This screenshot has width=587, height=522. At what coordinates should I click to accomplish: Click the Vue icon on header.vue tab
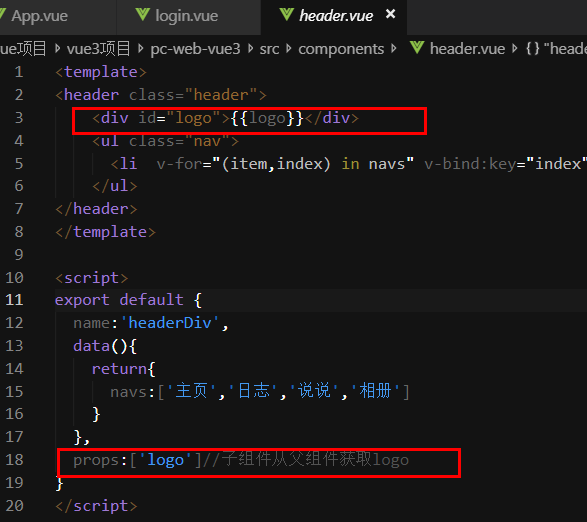tap(286, 15)
